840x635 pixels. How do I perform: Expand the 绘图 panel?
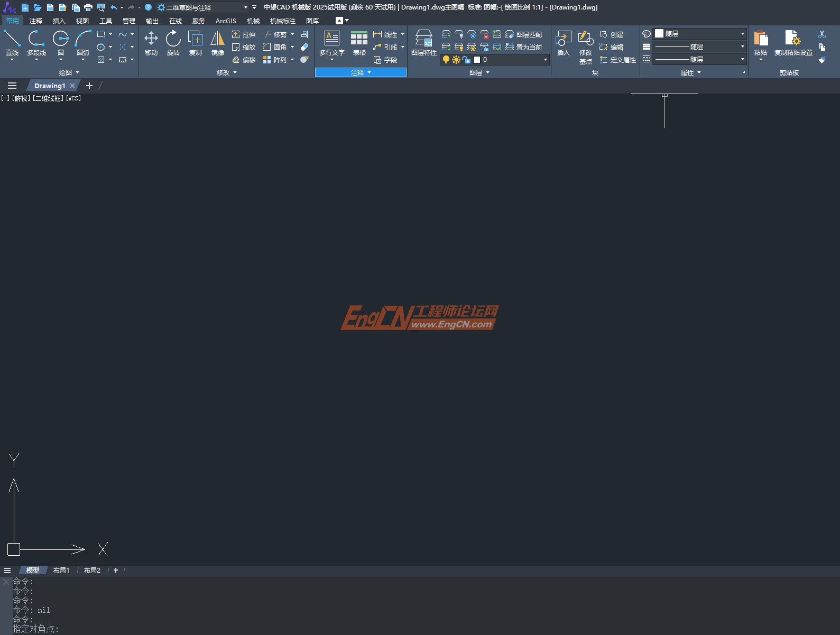(69, 72)
